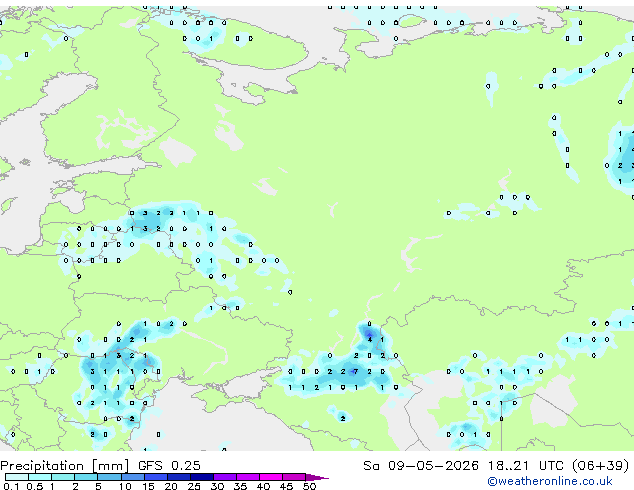Select the legend label '50'
Screen dimensions: 634x490
(310, 486)
